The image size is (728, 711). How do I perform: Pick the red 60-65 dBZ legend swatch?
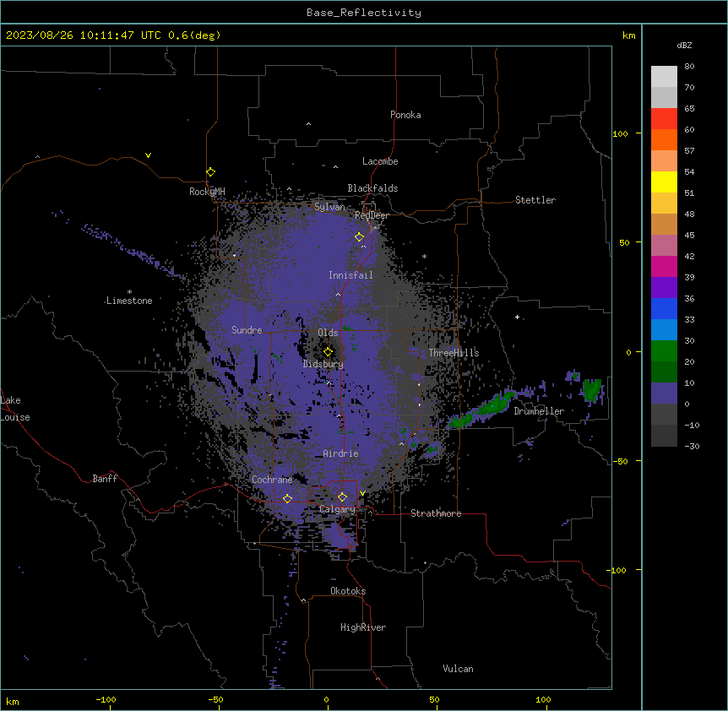(x=664, y=118)
